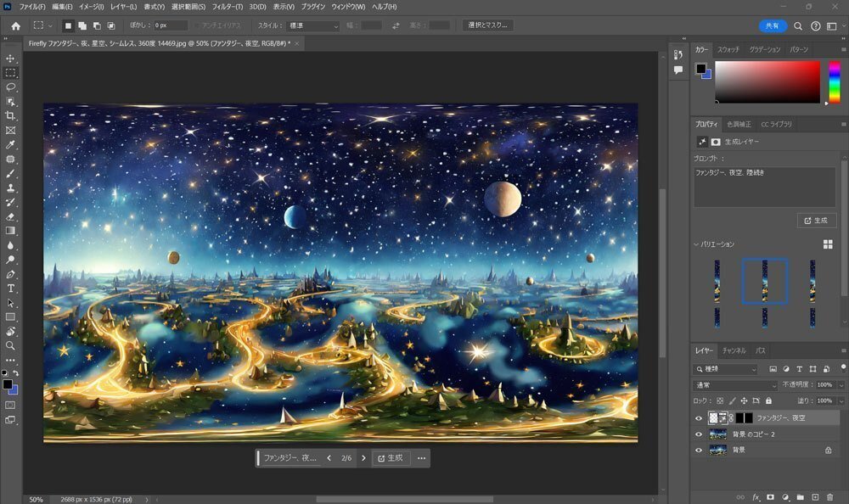Click 生成 button in contextual task bar

pyautogui.click(x=391, y=458)
